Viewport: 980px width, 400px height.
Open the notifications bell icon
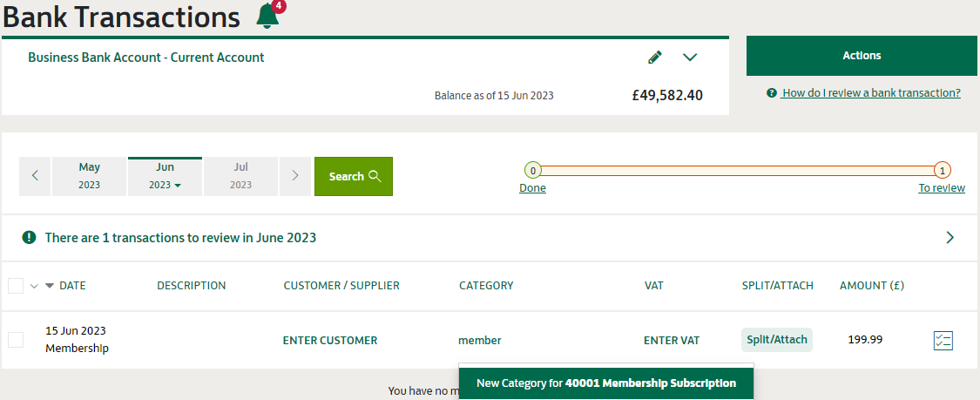click(x=267, y=16)
